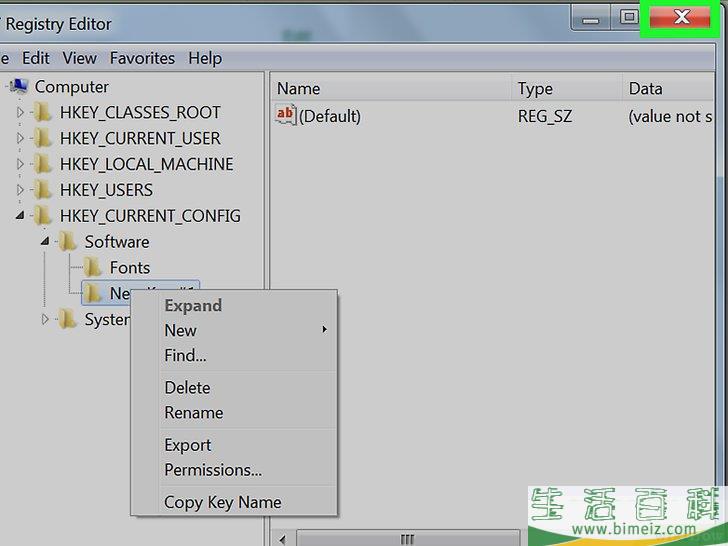Close the Registry Editor window
The width and height of the screenshot is (728, 546).
[680, 18]
